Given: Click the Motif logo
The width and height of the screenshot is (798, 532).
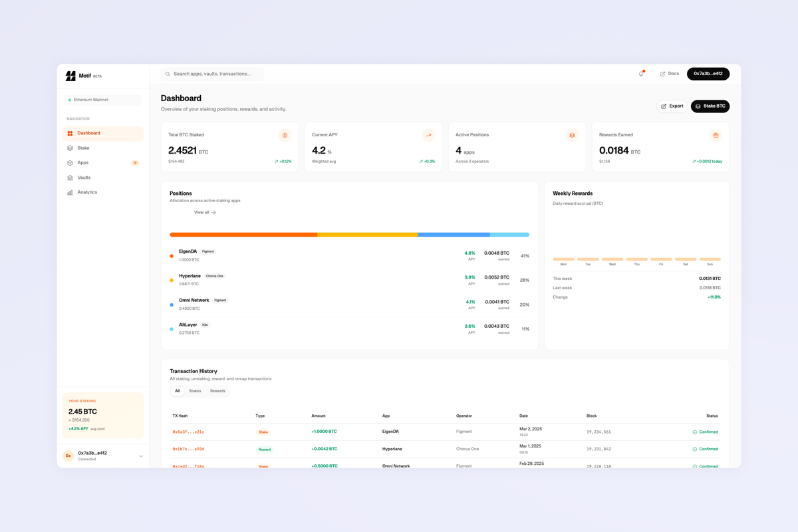Looking at the screenshot, I should pyautogui.click(x=70, y=75).
